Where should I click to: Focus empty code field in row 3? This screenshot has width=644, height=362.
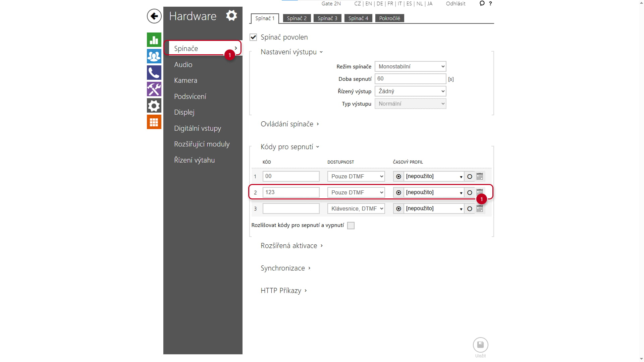[x=291, y=208]
